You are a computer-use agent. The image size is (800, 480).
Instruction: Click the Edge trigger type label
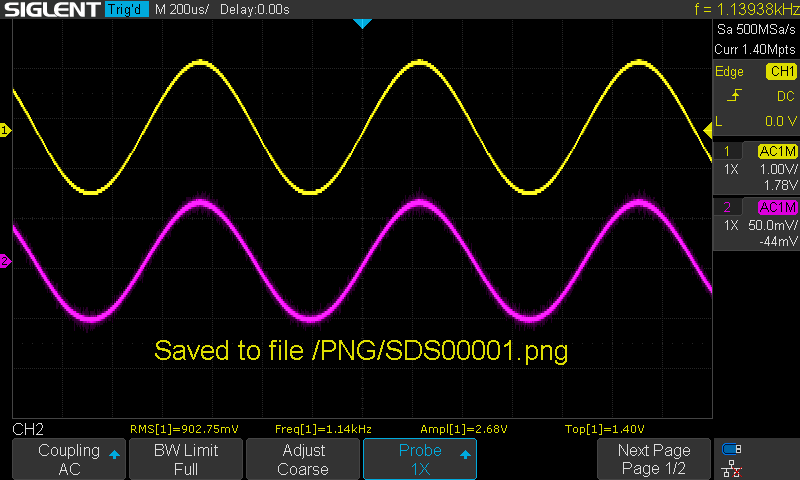[x=729, y=71]
